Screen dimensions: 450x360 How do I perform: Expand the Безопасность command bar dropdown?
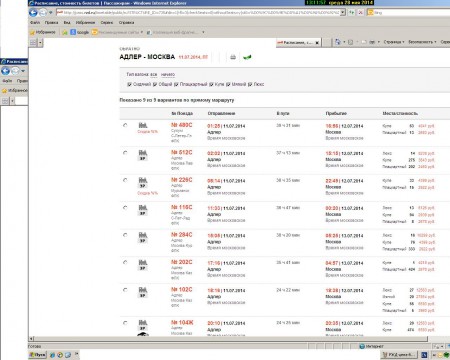[422, 42]
